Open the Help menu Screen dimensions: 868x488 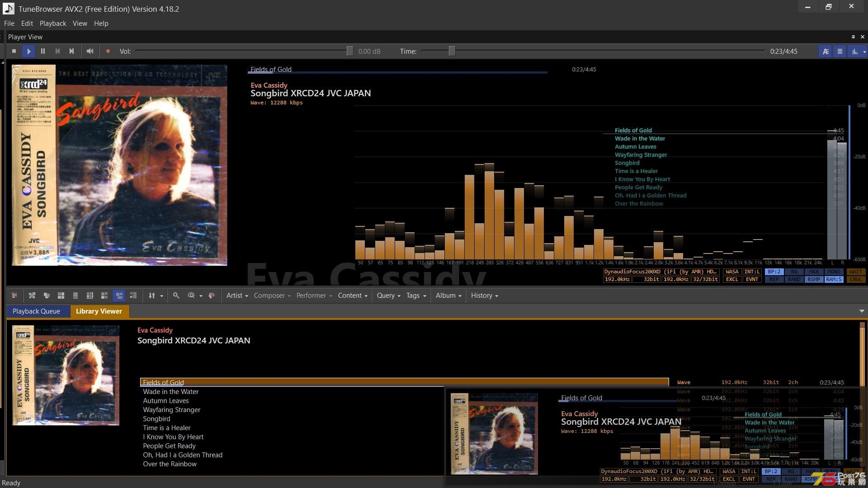(x=101, y=23)
